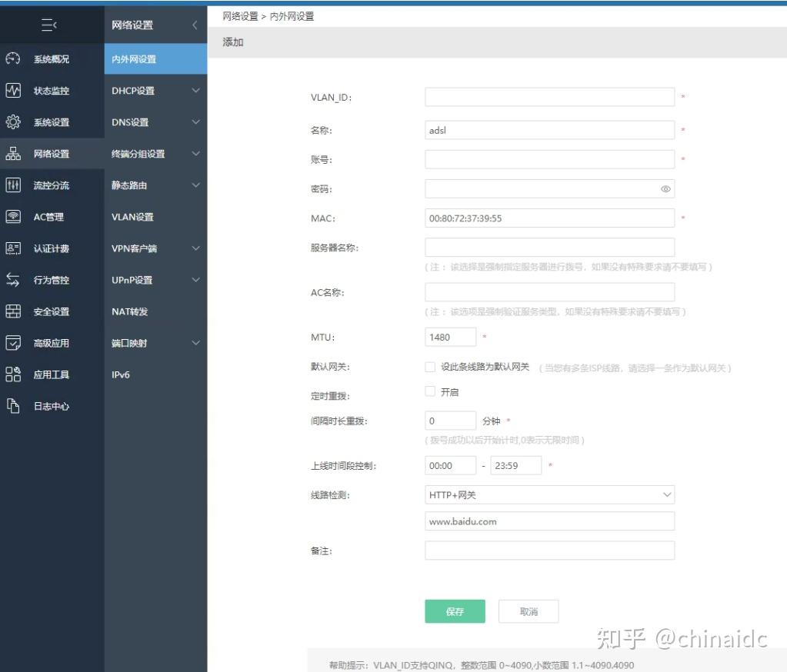
Task: Open the 系统概况 section icon
Action: pos(12,58)
